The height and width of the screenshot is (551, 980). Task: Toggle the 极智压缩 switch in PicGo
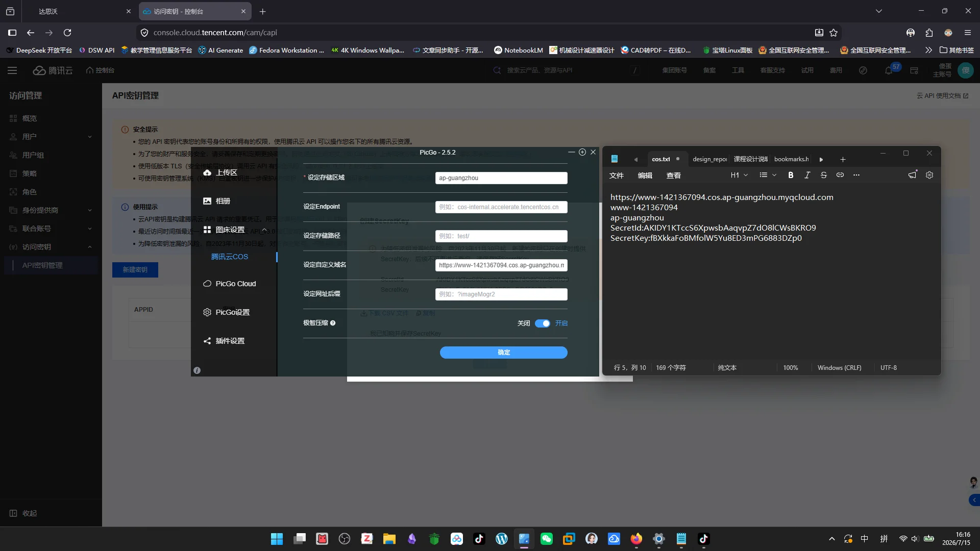(x=542, y=323)
